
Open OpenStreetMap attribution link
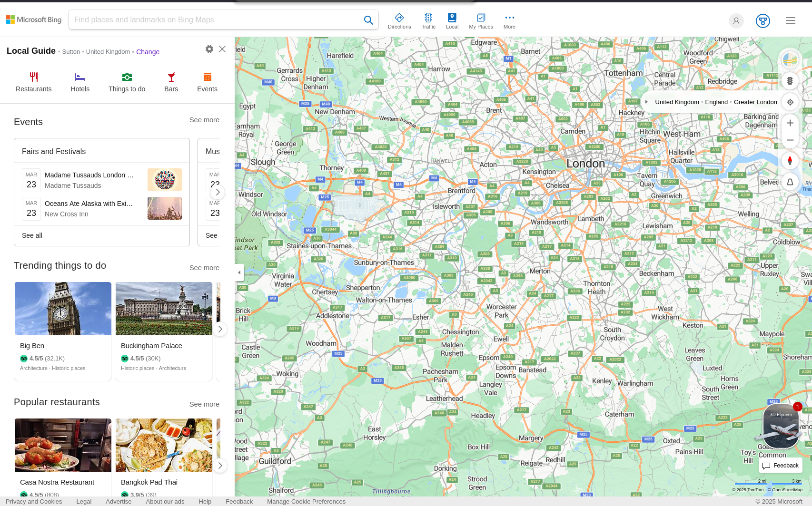click(x=785, y=490)
